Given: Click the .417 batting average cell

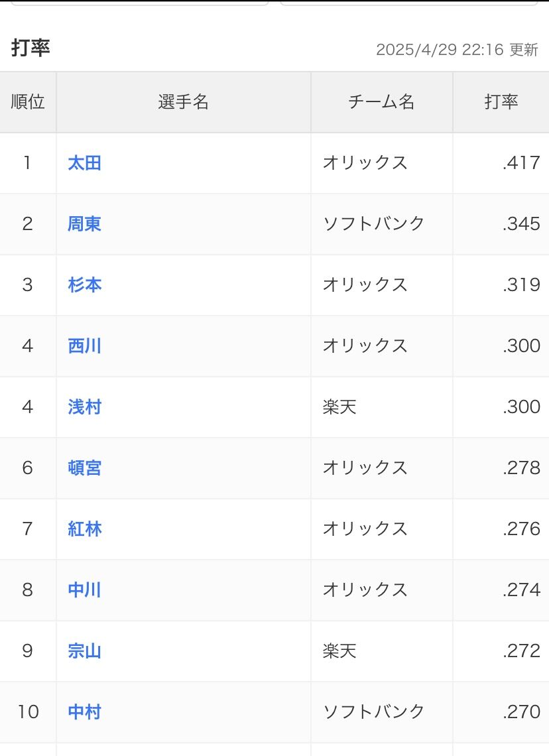Looking at the screenshot, I should (x=521, y=163).
